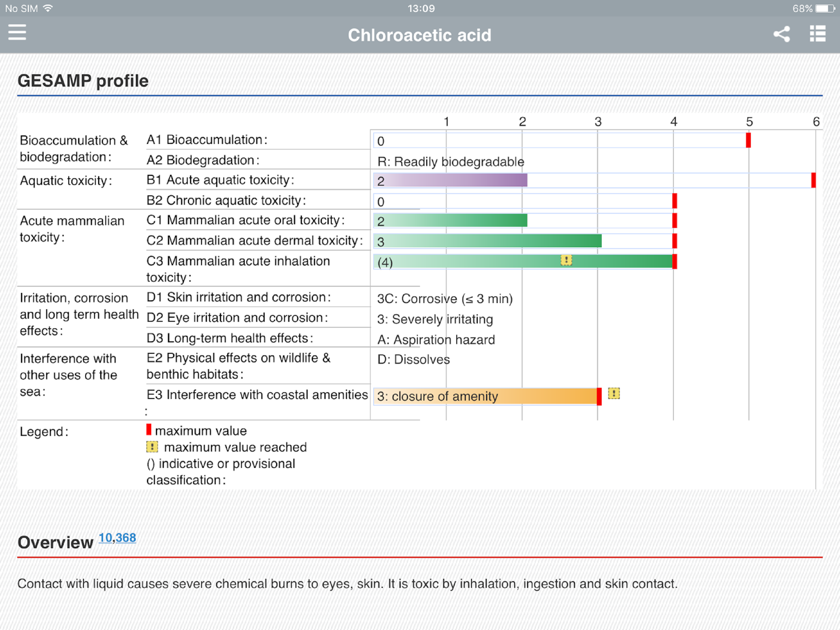This screenshot has height=630, width=840.
Task: Tap the Acute mammalian toxicity category
Action: pyautogui.click(x=72, y=229)
